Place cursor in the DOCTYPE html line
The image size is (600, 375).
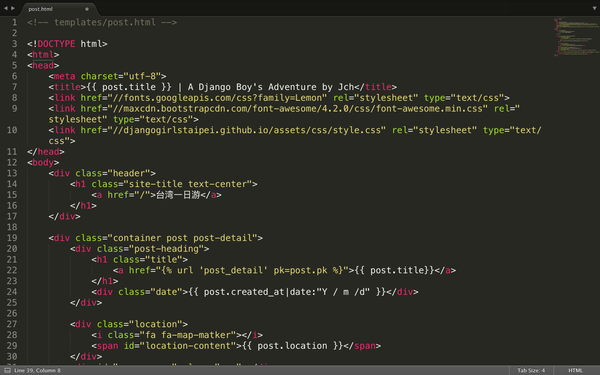67,44
